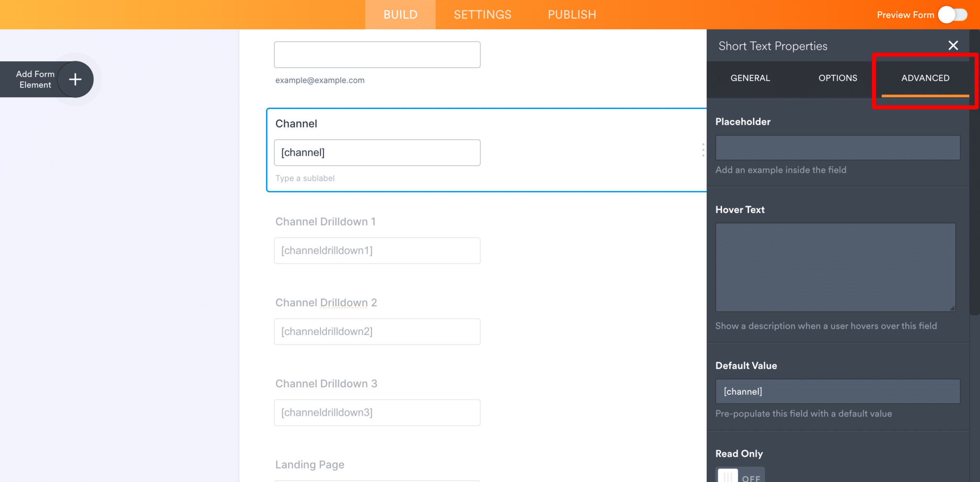Select the BUILD section

tap(400, 14)
